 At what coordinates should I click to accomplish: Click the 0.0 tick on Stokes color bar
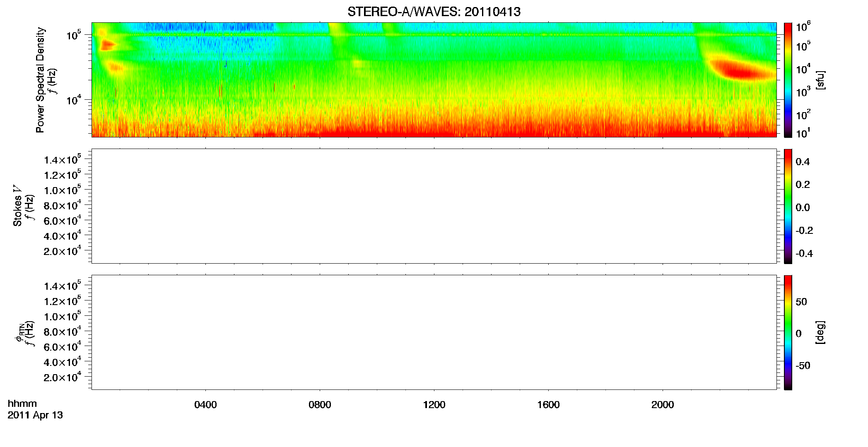(803, 208)
